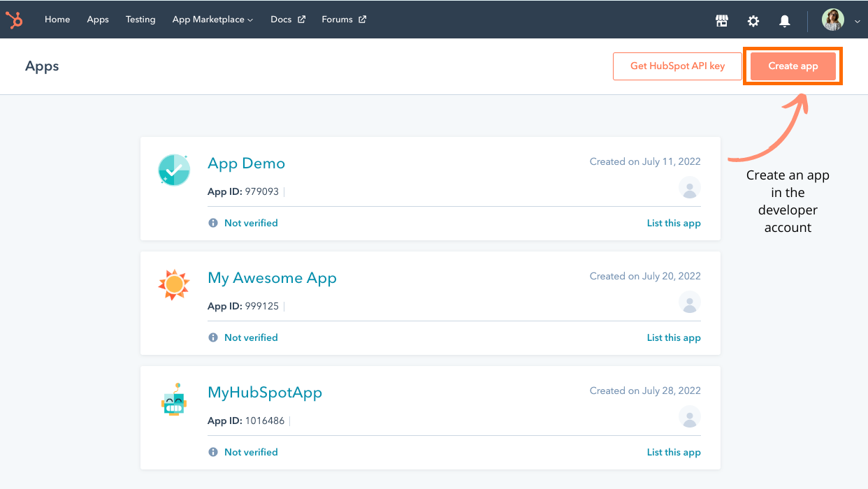Screen dimensions: 868x489
Task: Go to the Home navigation item
Action: [x=57, y=20]
